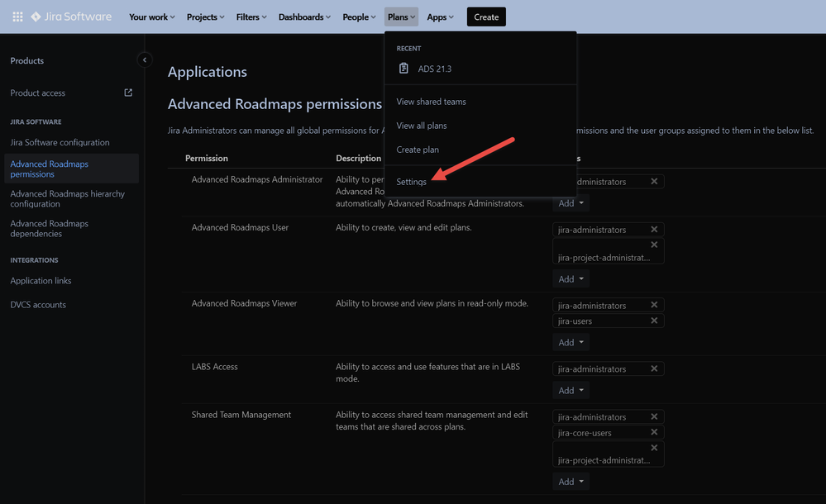Image resolution: width=826 pixels, height=504 pixels.
Task: Click Advanced Roadmaps User permission name
Action: pyautogui.click(x=240, y=227)
